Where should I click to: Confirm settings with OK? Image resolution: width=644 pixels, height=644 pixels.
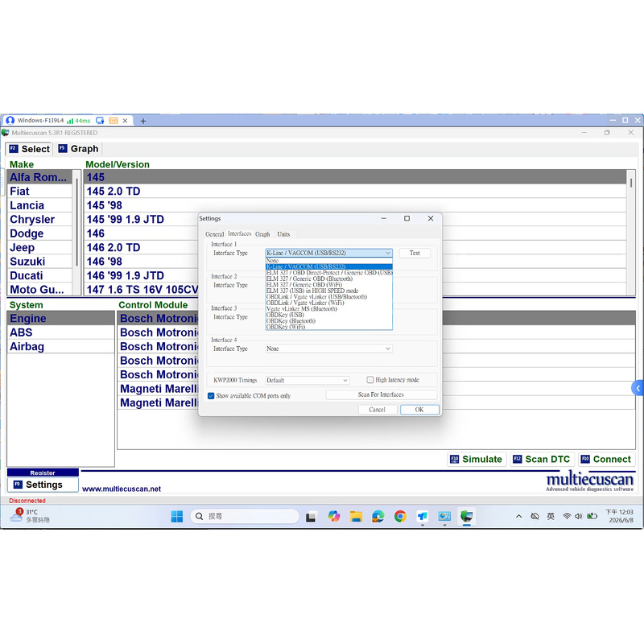[419, 410]
